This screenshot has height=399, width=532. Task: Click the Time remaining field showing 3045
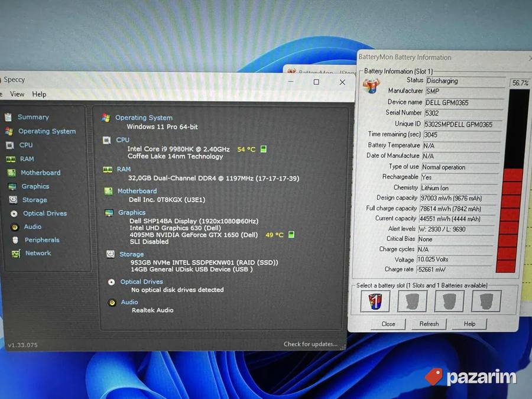[462, 135]
